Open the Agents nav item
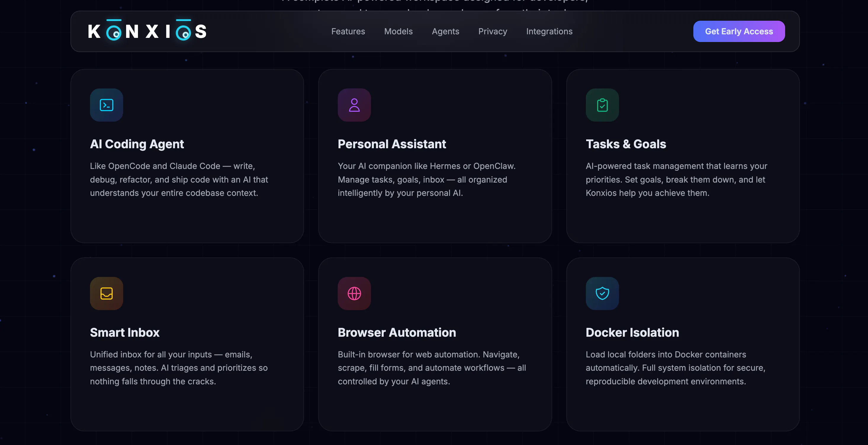Viewport: 868px width, 445px height. [446, 31]
